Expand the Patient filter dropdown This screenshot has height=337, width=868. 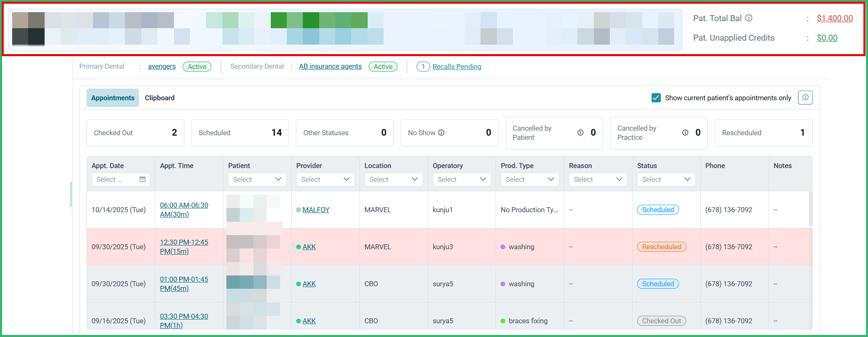[x=257, y=179]
